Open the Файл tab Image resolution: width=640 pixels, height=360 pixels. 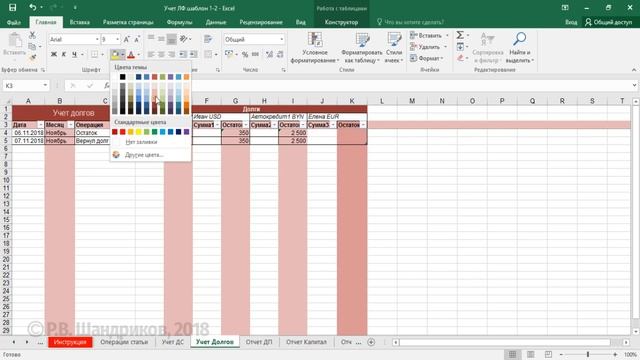click(13, 22)
